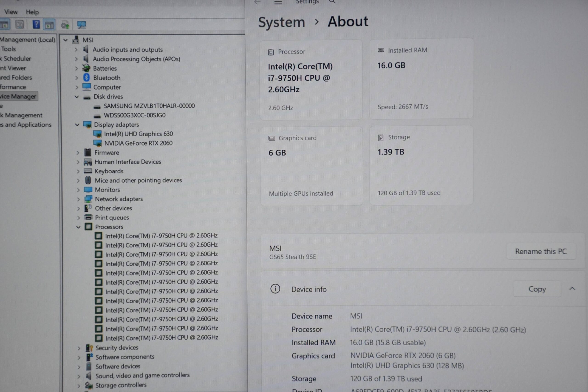This screenshot has width=588, height=392.
Task: Select Services and Applications in the left pane
Action: (26, 124)
